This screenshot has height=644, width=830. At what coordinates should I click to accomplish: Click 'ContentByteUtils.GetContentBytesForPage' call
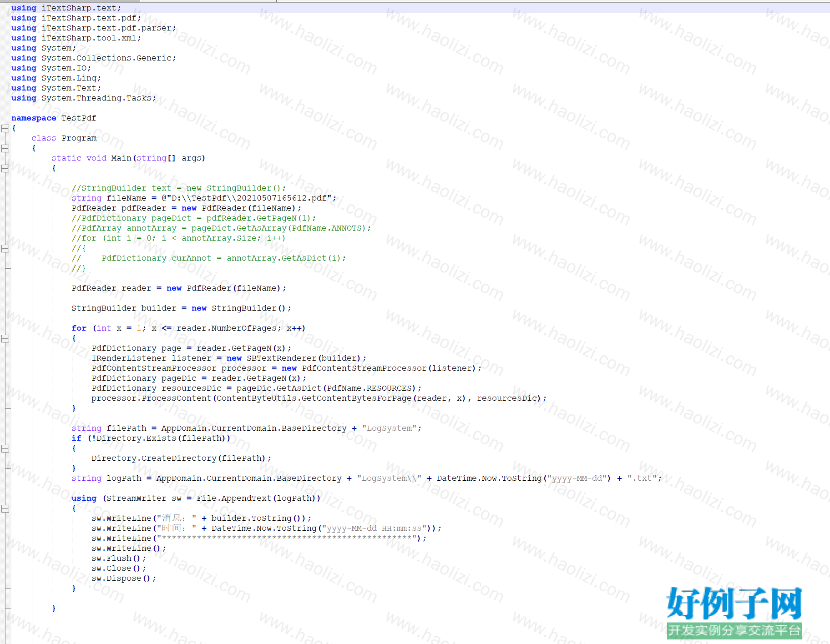point(314,398)
